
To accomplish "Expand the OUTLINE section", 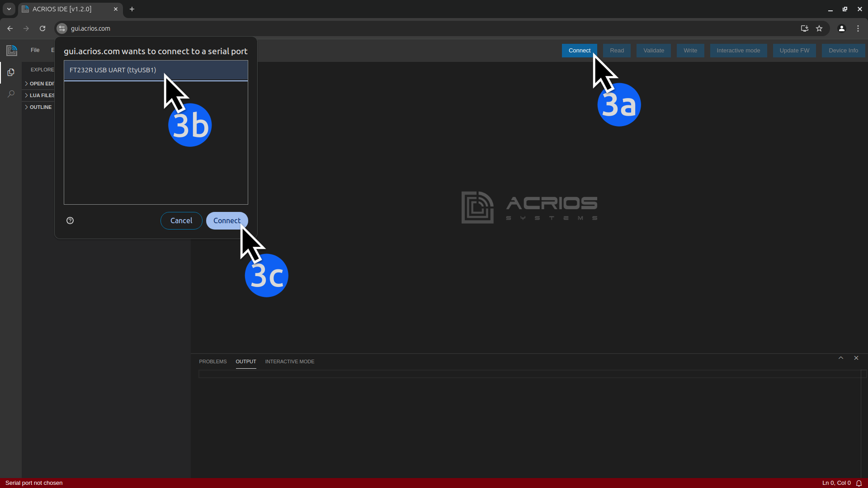I will point(40,107).
